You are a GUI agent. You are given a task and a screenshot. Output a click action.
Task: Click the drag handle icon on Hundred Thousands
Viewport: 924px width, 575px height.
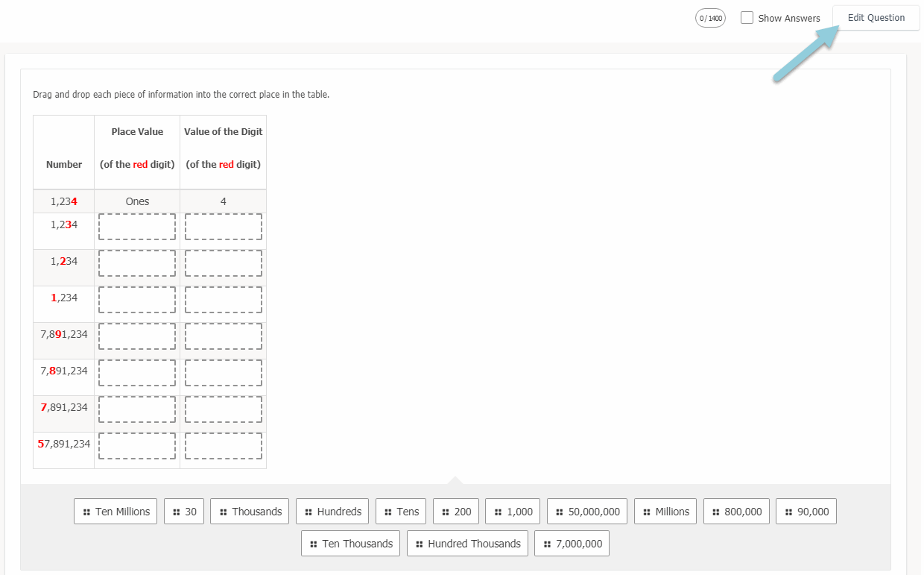420,544
